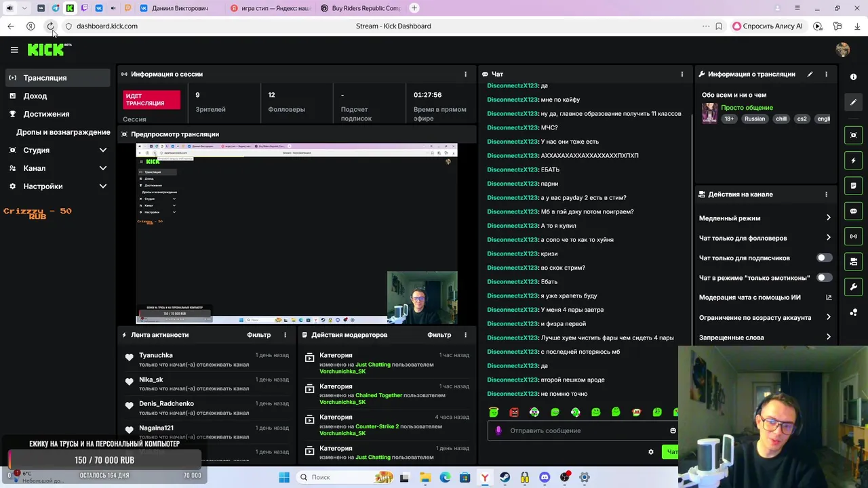This screenshot has height=488, width=868.
Task: Open a new browser tab
Action: [x=414, y=8]
